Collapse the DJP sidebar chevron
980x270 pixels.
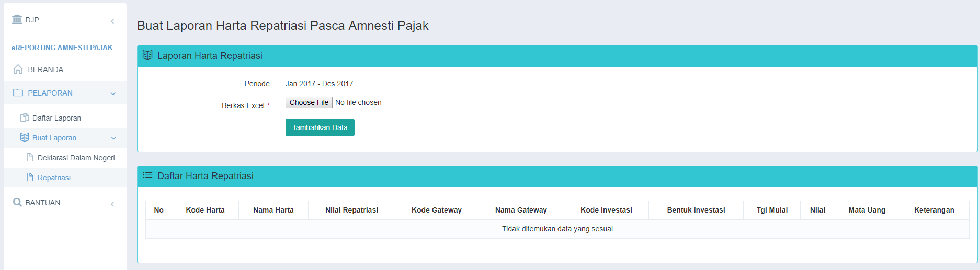click(x=112, y=21)
